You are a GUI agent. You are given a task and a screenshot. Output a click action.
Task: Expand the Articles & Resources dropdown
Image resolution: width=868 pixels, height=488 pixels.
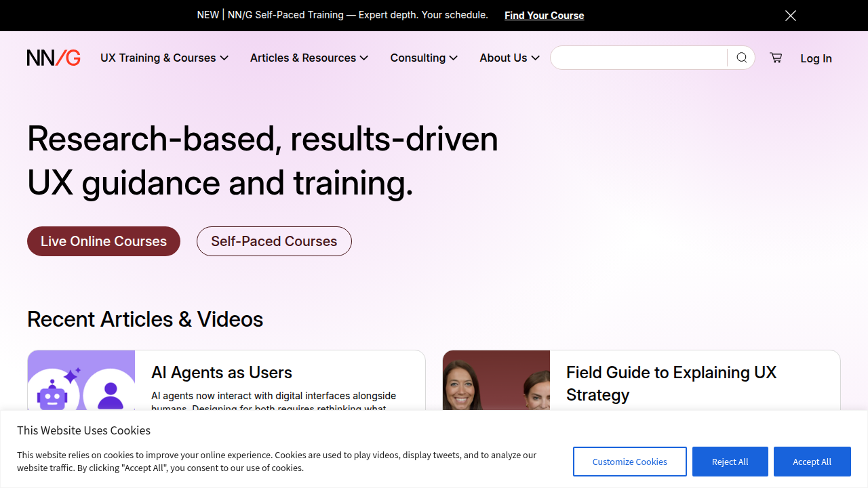(x=309, y=58)
